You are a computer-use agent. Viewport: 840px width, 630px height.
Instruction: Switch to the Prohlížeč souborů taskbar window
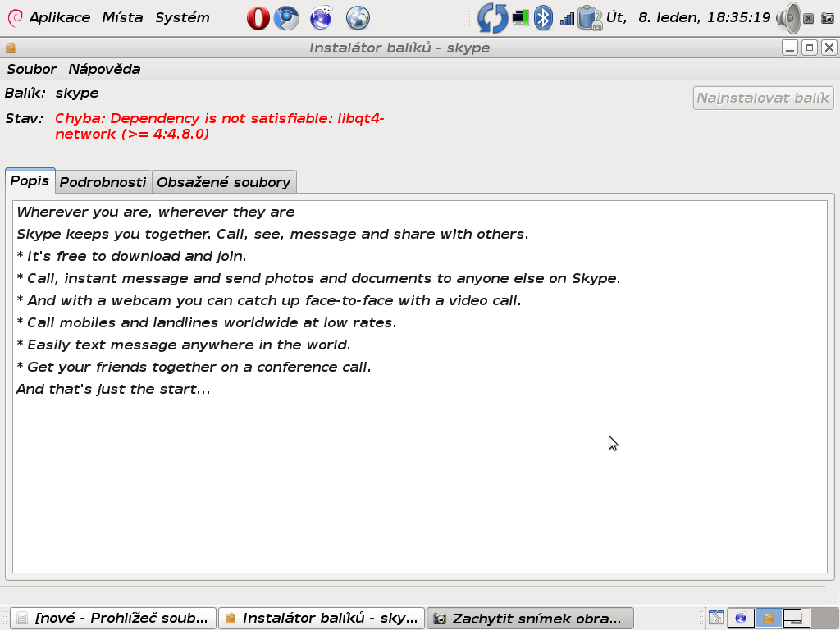[113, 619]
